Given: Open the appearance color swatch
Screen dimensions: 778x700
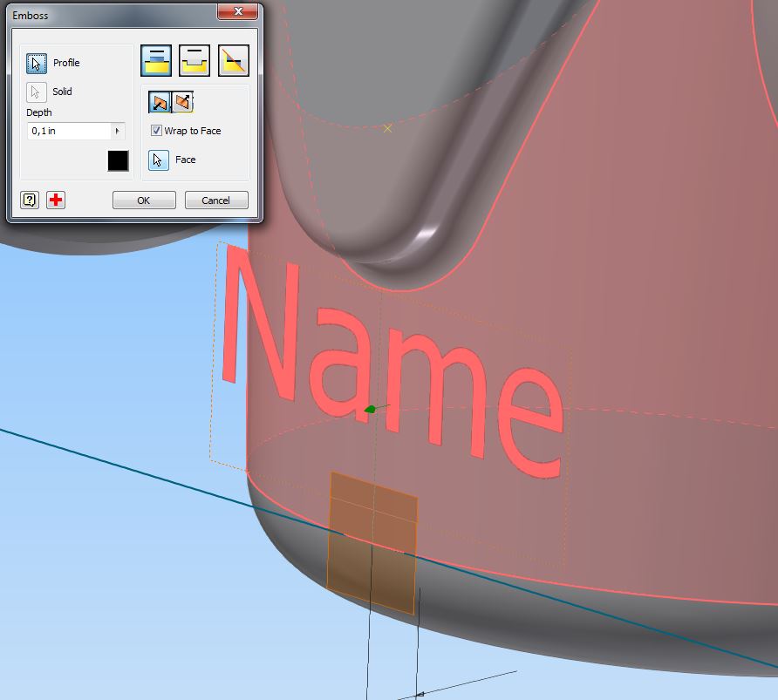Looking at the screenshot, I should [x=118, y=160].
